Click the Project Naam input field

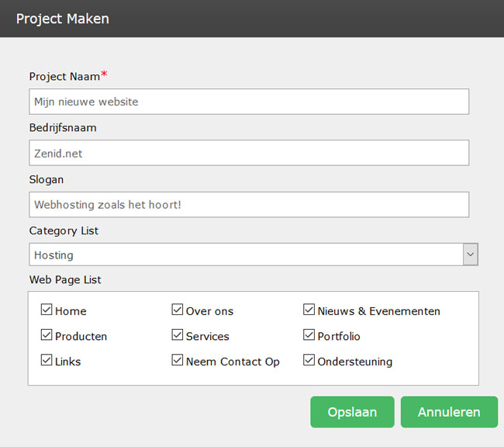tap(249, 102)
